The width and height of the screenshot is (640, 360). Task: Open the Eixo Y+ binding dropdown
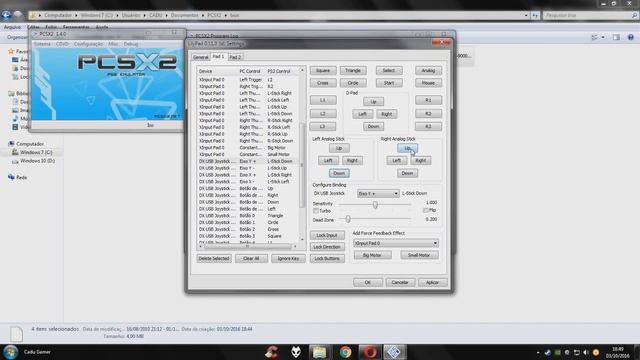[378, 193]
